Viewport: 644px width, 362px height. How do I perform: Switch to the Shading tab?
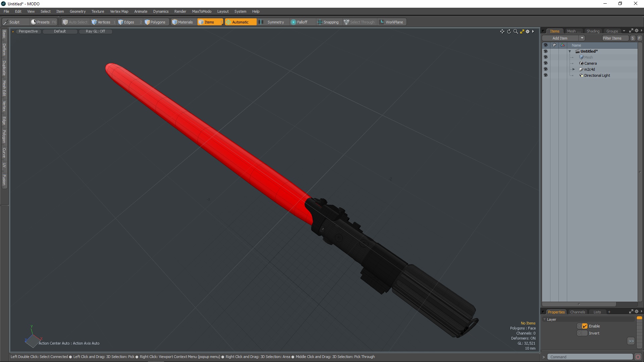[593, 31]
